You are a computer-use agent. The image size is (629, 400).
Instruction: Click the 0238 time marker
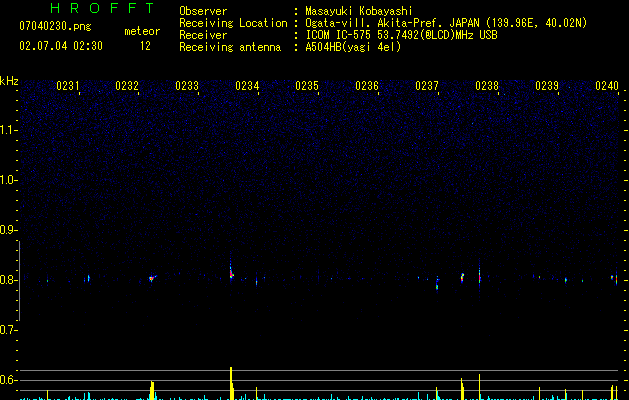(x=487, y=86)
